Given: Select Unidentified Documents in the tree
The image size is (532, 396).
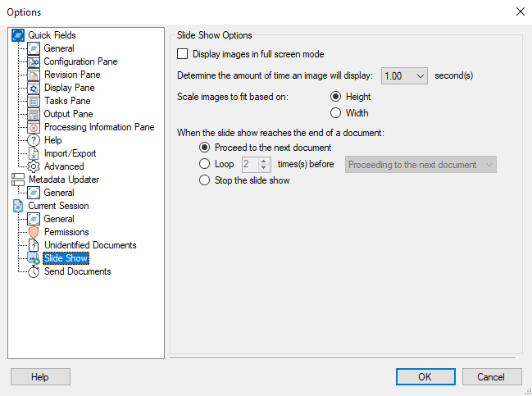Looking at the screenshot, I should click(90, 245).
